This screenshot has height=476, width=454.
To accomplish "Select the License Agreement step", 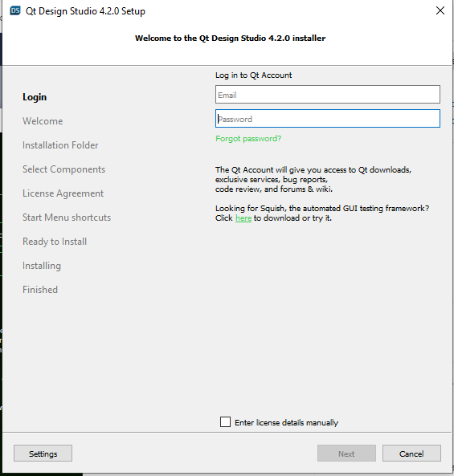I will pyautogui.click(x=63, y=193).
